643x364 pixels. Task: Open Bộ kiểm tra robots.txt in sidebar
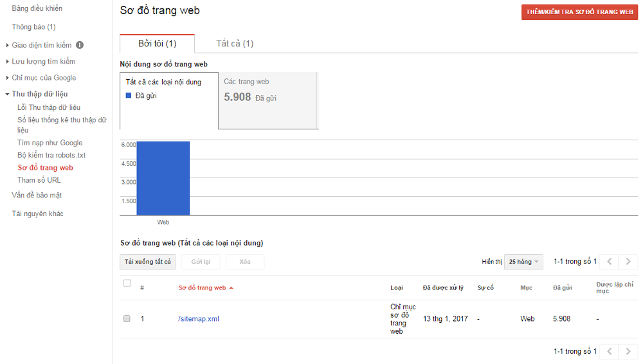pos(51,155)
